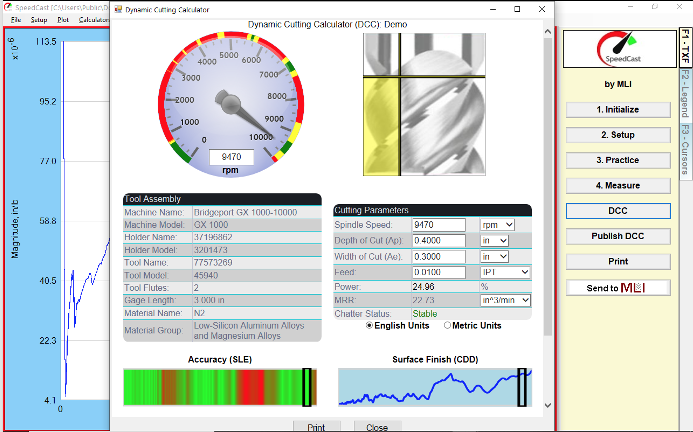The height and width of the screenshot is (432, 693).
Task: Maximize the Dynamic Cutting Calculator window
Action: (517, 9)
